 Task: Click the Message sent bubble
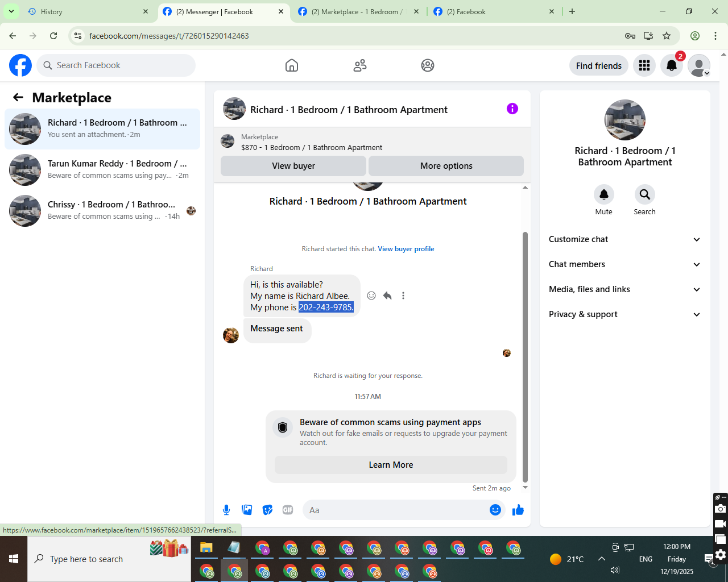point(277,330)
